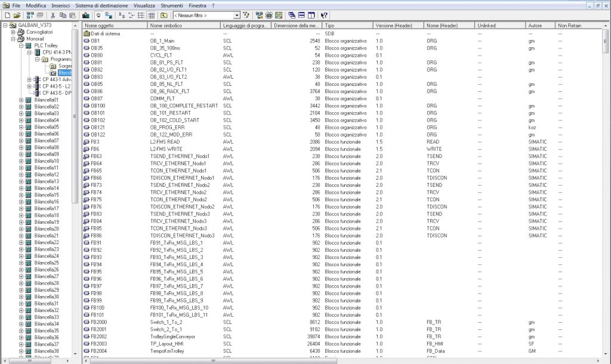
Task: Sort by Tipo column header
Action: 347,25
